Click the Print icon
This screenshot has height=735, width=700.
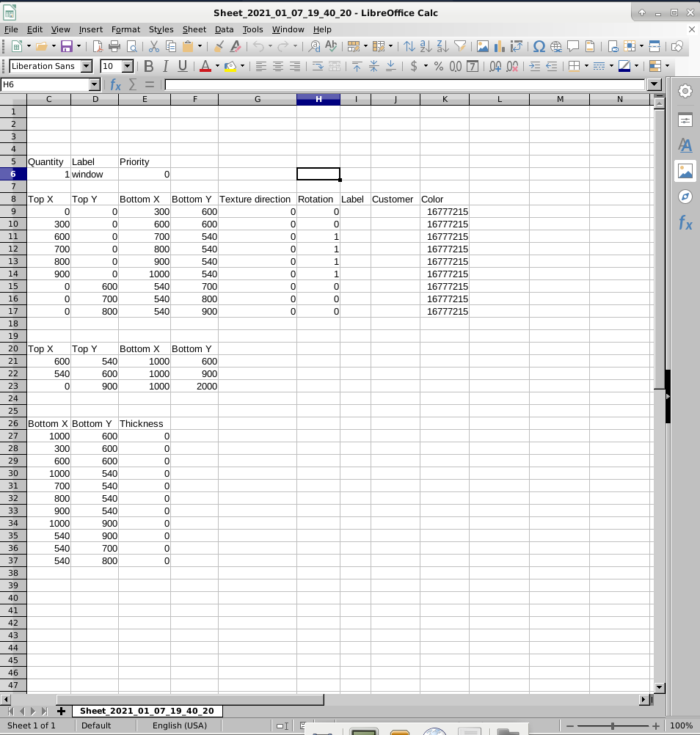click(114, 46)
